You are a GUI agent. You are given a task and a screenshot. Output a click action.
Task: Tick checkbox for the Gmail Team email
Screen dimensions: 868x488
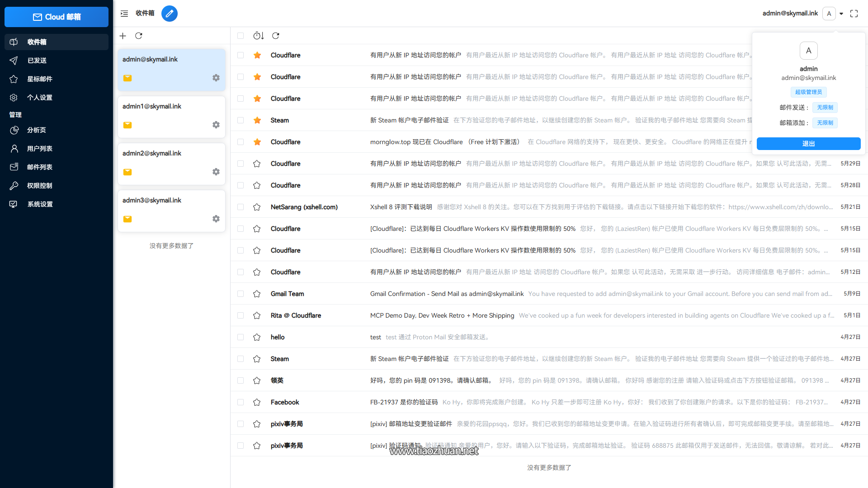coord(241,294)
